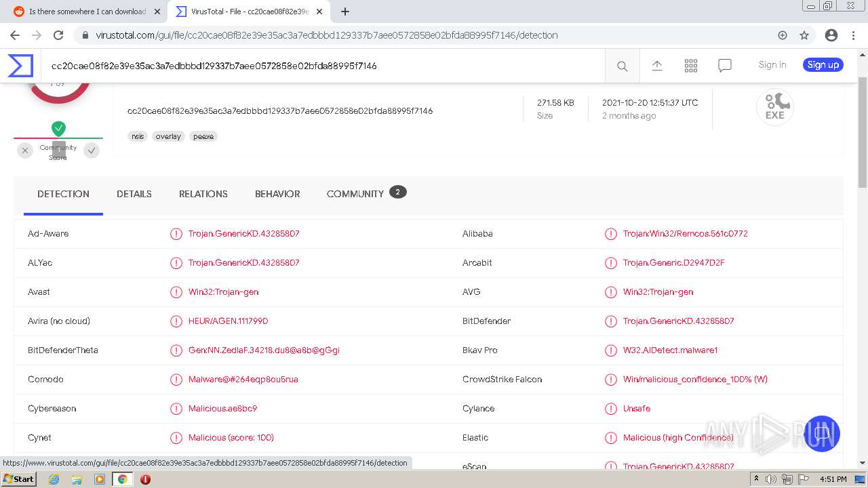Open the file explorer taskbar icon

coord(77,479)
